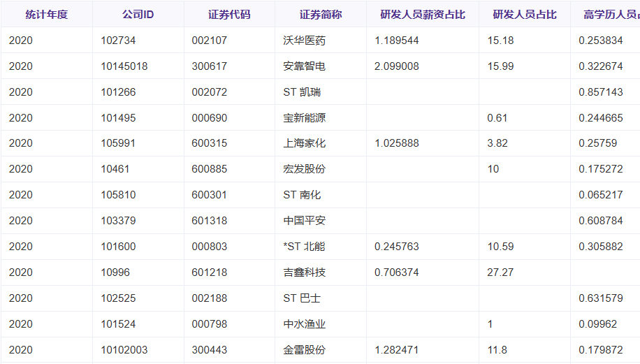
Task: Select company ID cell 101600
Action: tap(138, 247)
